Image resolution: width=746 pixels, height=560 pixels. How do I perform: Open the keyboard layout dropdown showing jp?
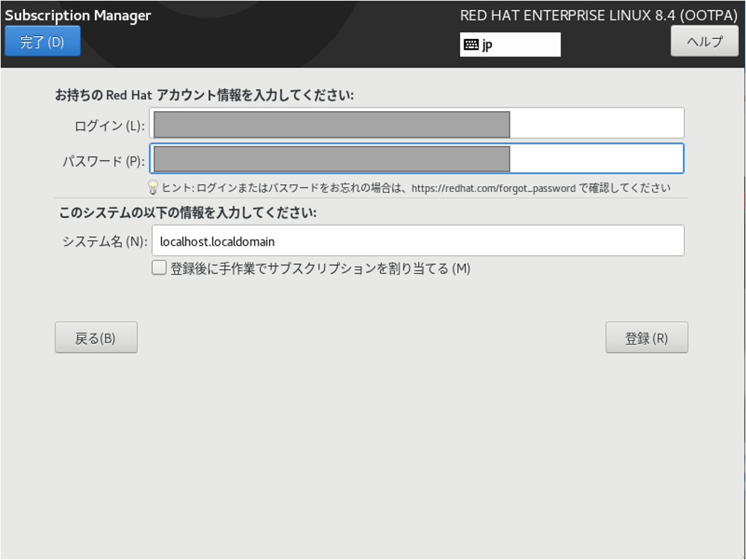tap(511, 45)
